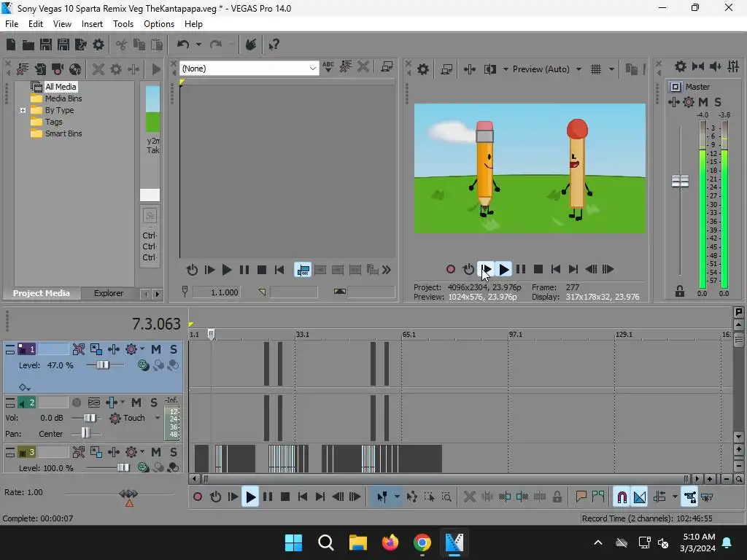Open preview overlays grid icon
747x560 pixels.
point(595,69)
